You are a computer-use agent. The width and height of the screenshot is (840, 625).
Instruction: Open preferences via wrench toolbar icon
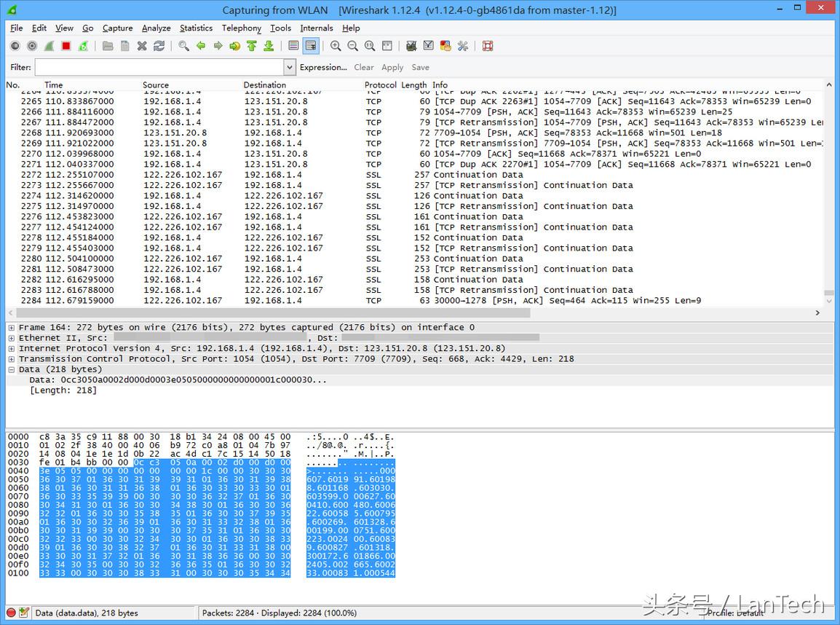click(463, 46)
